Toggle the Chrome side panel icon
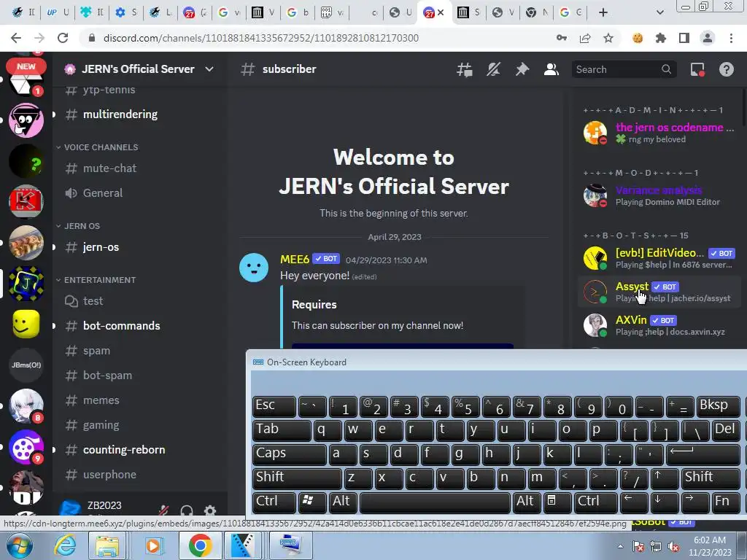This screenshot has height=560, width=747. point(684,38)
